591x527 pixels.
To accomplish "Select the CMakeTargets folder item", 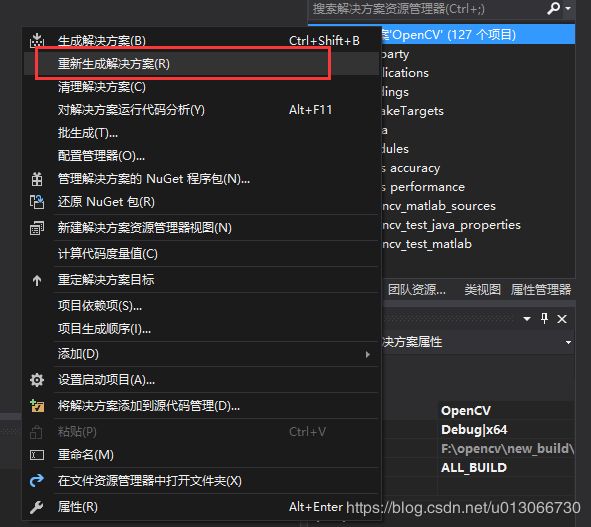I will coord(412,111).
